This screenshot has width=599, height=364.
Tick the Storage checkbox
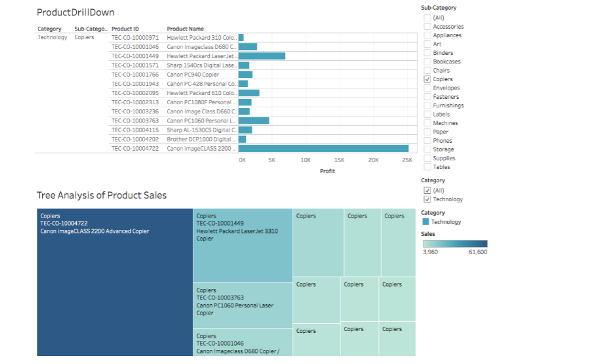point(427,149)
